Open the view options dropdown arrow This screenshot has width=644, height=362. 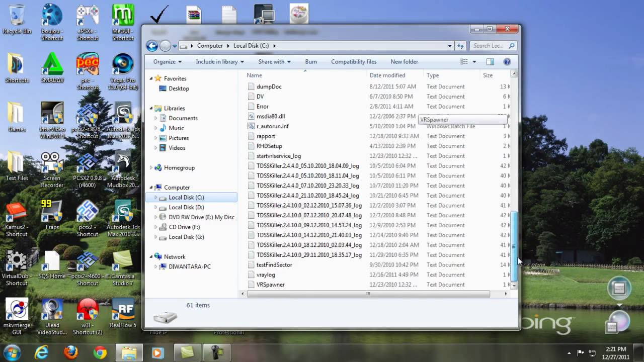coord(474,62)
